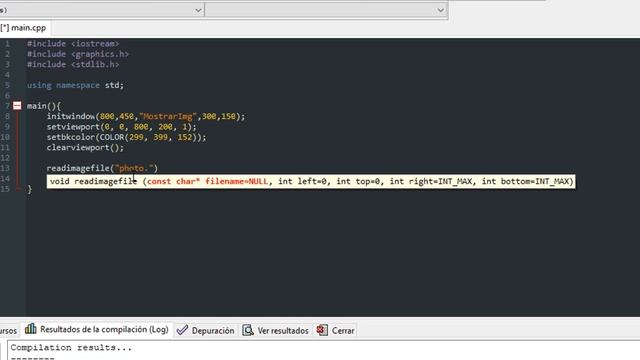The width and height of the screenshot is (640, 360).
Task: Click the clearviewport() line
Action: 85,147
